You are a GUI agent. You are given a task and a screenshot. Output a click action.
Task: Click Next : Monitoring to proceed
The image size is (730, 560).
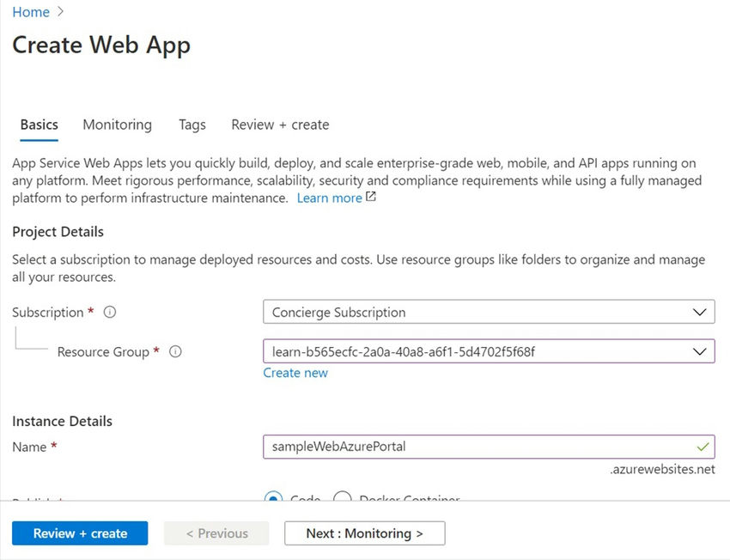[x=364, y=533]
